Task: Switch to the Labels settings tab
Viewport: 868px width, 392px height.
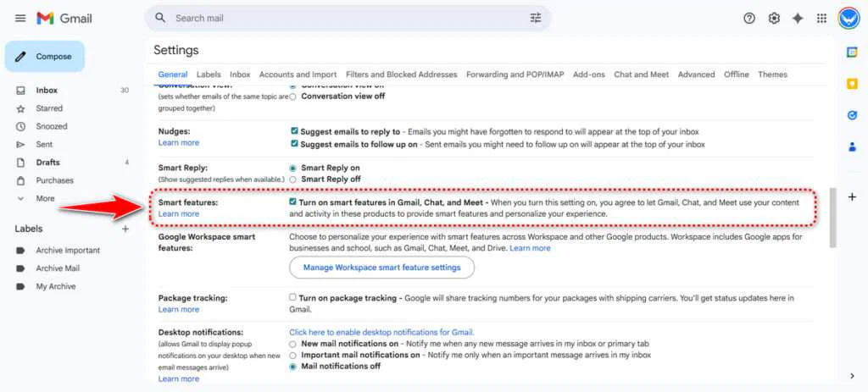Action: click(209, 75)
